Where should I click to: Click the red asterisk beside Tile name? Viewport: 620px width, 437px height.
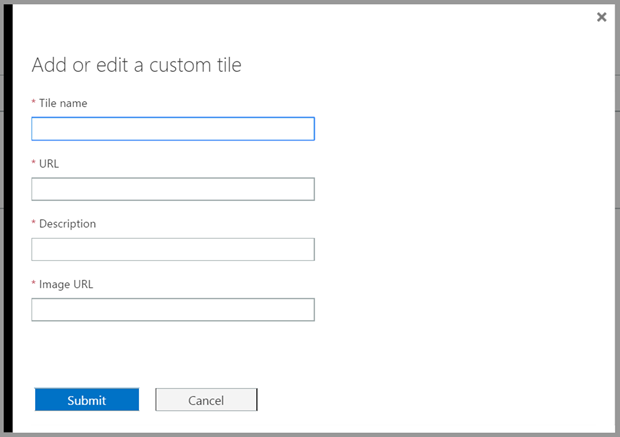pos(33,103)
